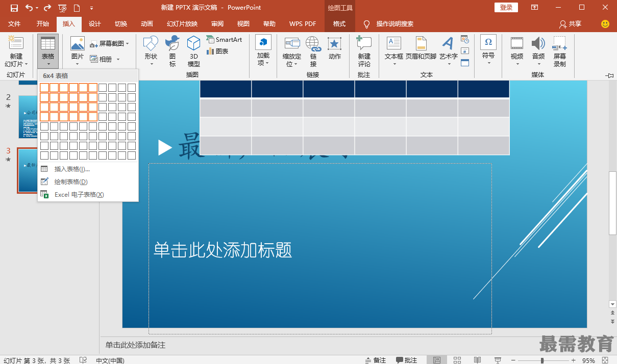Viewport: 617px width, 364px height.
Task: Switch to Reading view
Action: (x=477, y=360)
